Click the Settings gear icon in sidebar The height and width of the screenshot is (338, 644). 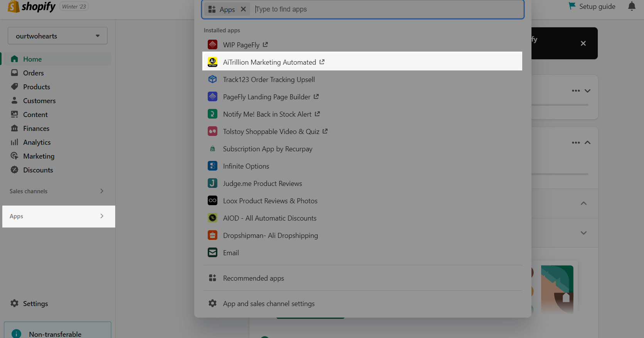coord(15,303)
